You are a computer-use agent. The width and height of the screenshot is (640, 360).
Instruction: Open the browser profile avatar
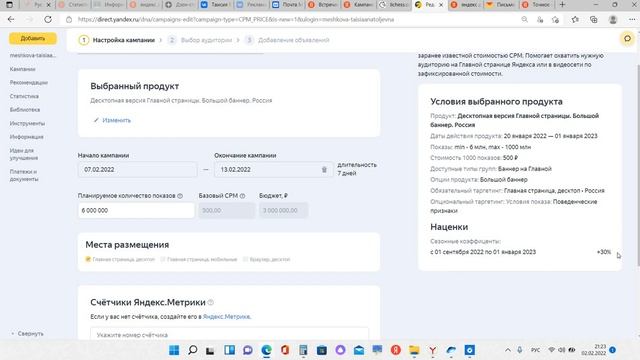pyautogui.click(x=613, y=19)
